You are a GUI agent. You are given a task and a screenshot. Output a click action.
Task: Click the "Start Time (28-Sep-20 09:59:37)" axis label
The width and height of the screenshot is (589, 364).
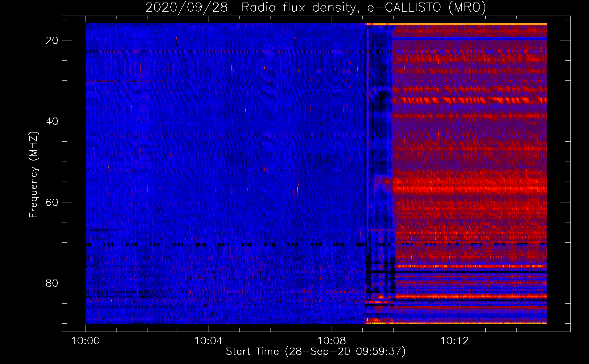316,352
